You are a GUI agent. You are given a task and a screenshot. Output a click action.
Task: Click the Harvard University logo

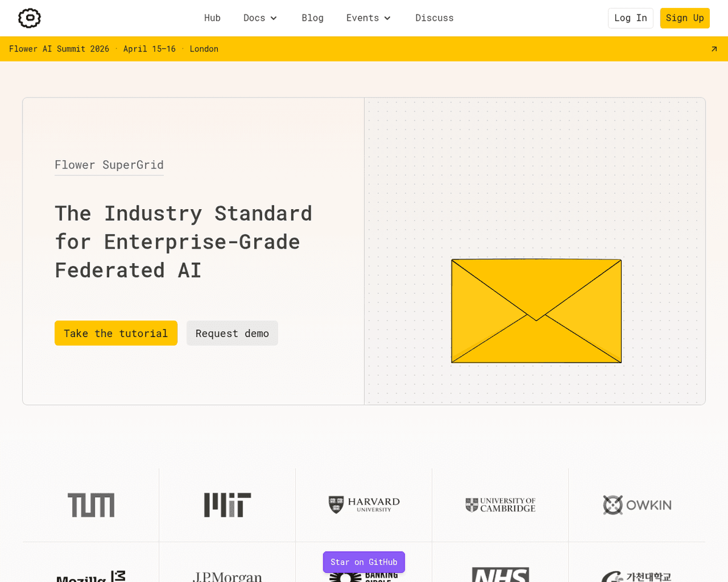point(364,505)
